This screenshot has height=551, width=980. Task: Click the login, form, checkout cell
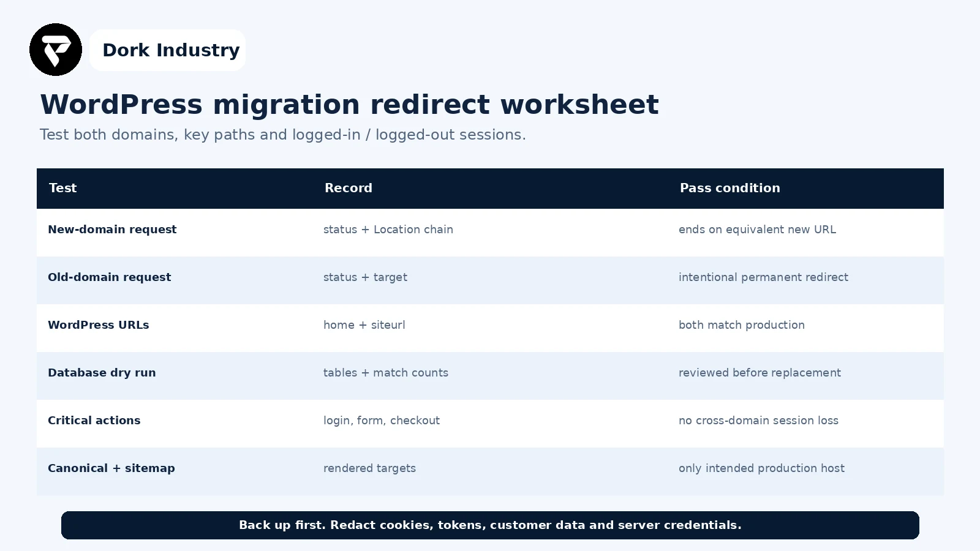pos(382,421)
